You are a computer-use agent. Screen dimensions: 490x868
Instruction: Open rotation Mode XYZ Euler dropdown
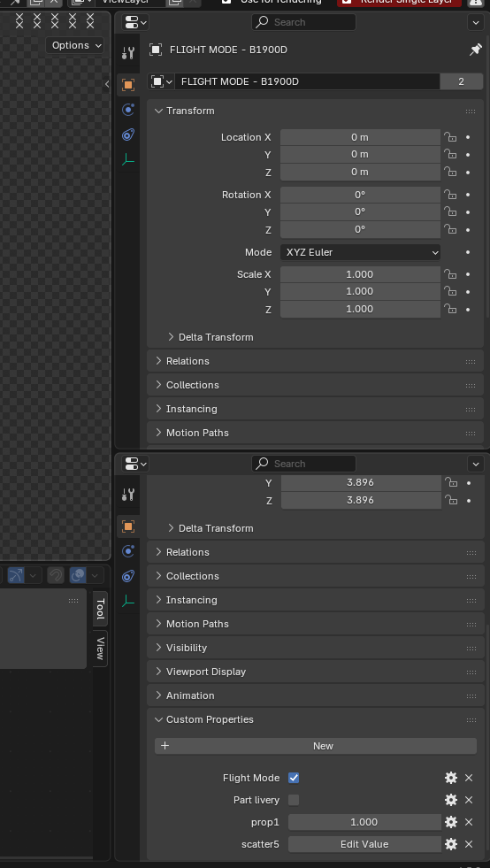point(361,252)
